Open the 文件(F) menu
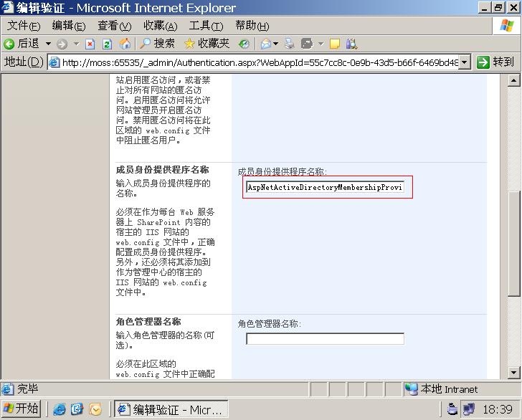The image size is (522, 420). (x=23, y=26)
